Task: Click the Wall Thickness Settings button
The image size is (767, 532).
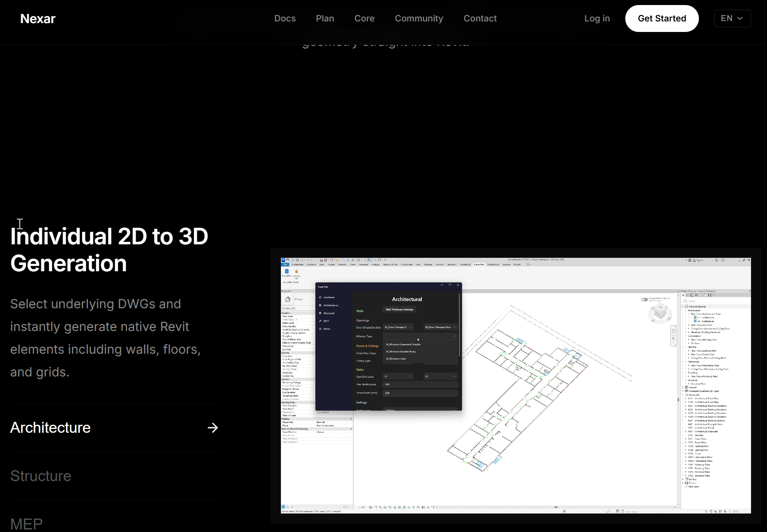Action: (x=399, y=310)
